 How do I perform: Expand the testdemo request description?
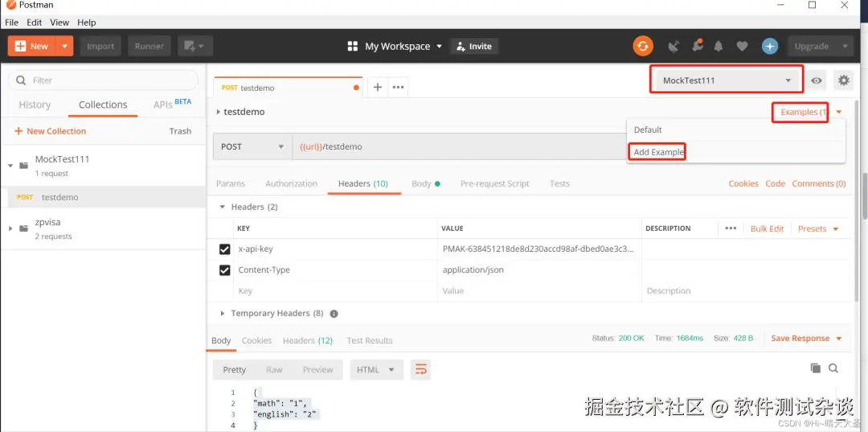[218, 112]
